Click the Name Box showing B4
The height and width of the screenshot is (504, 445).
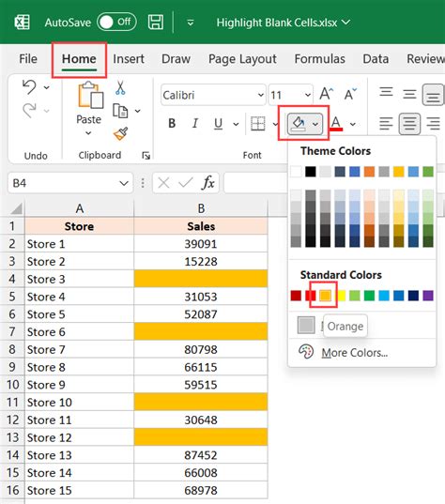pos(70,183)
